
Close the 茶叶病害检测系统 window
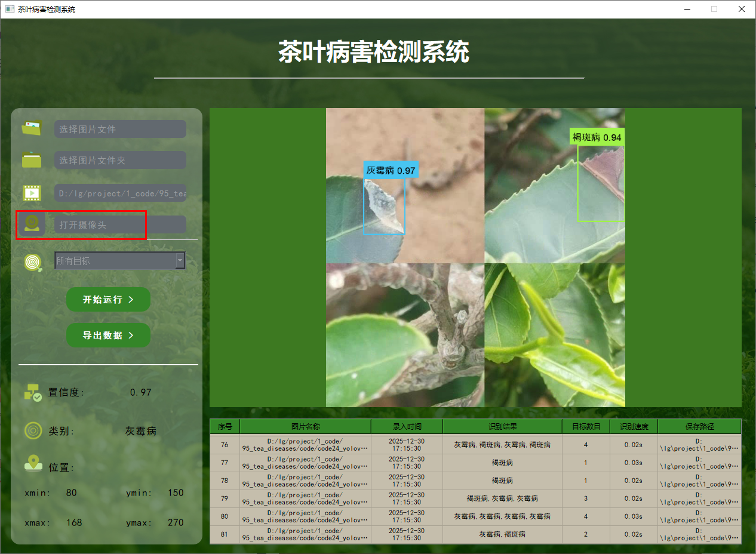[742, 9]
